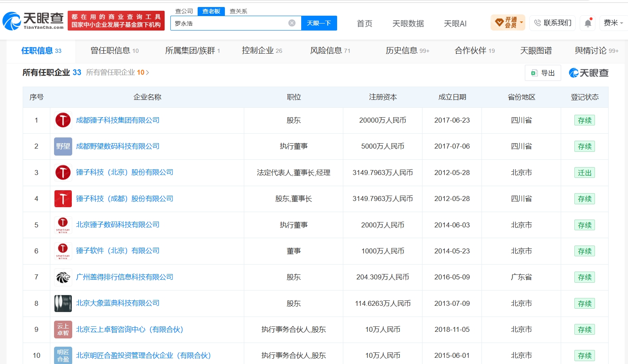This screenshot has height=364, width=628.
Task: Open the 合作伙伴 19 tab
Action: (x=475, y=51)
